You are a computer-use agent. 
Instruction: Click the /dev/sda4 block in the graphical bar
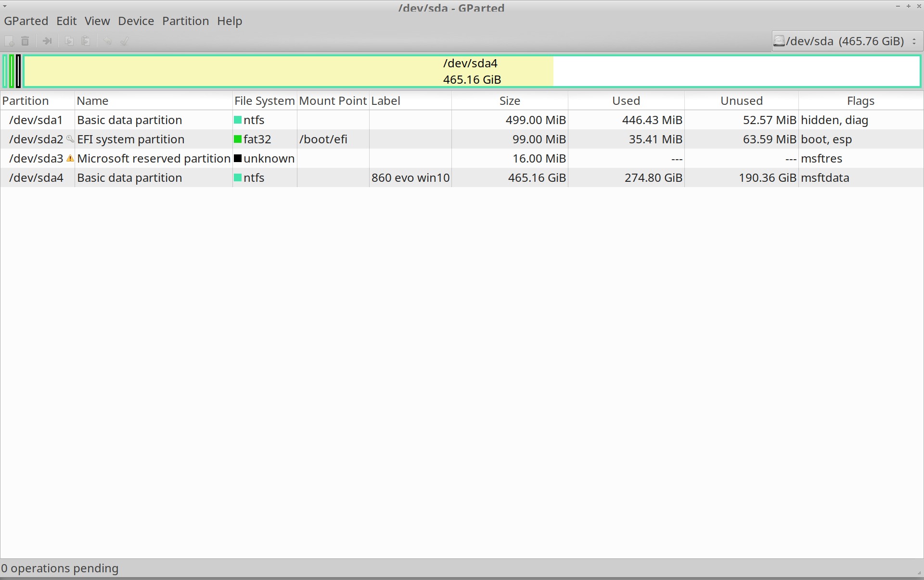pos(289,71)
